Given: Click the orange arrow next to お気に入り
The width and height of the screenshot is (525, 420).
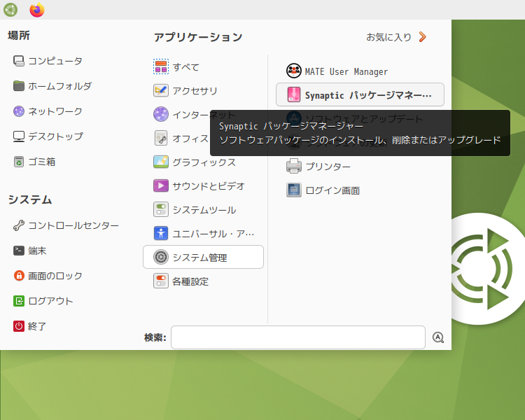Looking at the screenshot, I should click(x=423, y=37).
